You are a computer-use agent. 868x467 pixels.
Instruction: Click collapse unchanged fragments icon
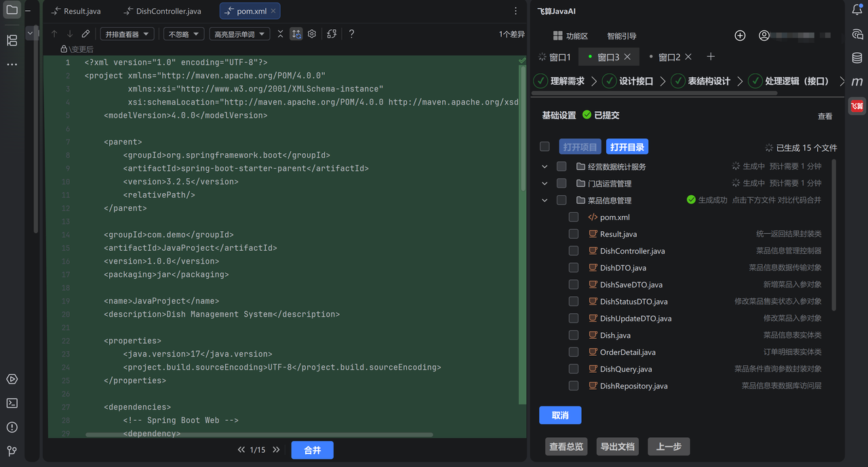tap(280, 34)
